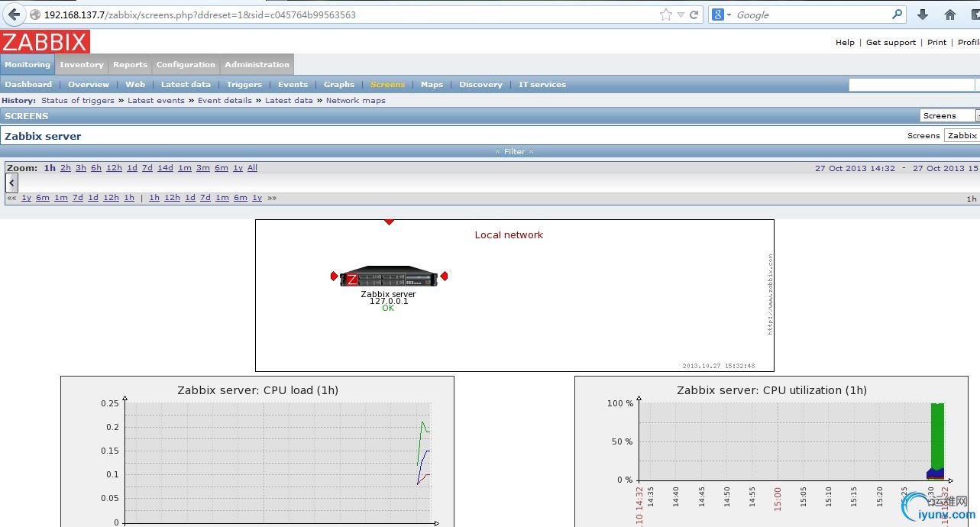Open the CPU load (1h) graph

click(257, 451)
